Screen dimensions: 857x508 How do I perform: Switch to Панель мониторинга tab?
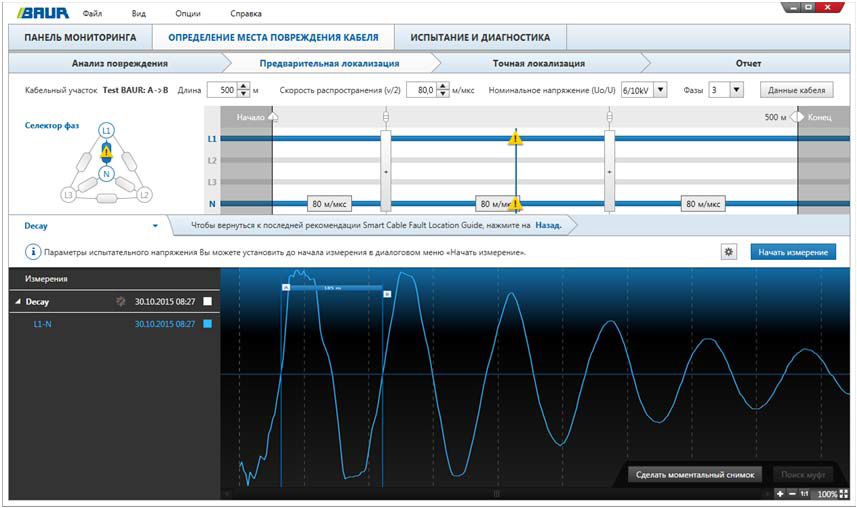pyautogui.click(x=80, y=38)
